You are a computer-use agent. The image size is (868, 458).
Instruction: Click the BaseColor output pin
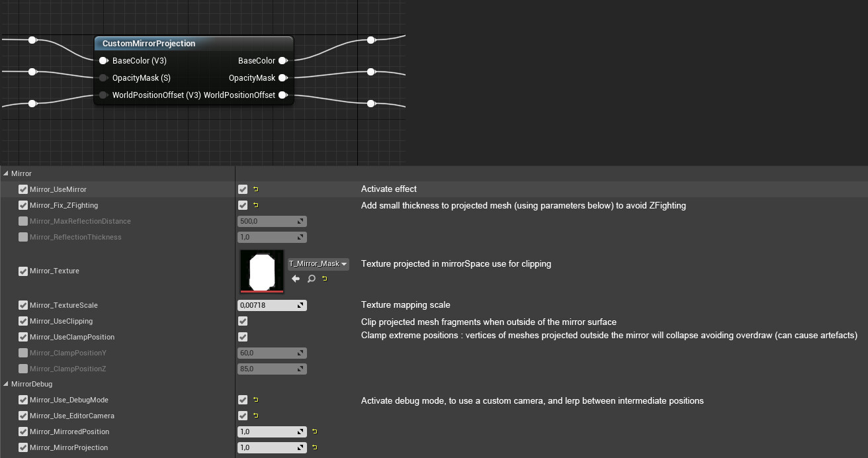click(282, 61)
